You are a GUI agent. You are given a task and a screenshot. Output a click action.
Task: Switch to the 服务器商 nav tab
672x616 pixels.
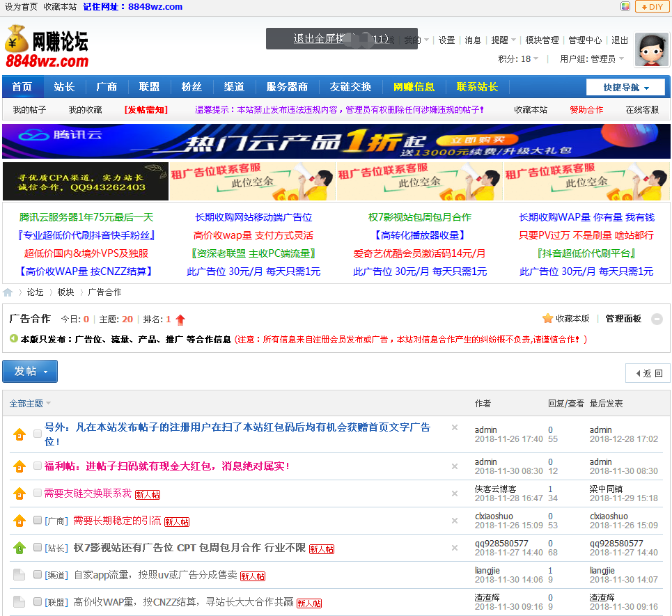coord(287,87)
